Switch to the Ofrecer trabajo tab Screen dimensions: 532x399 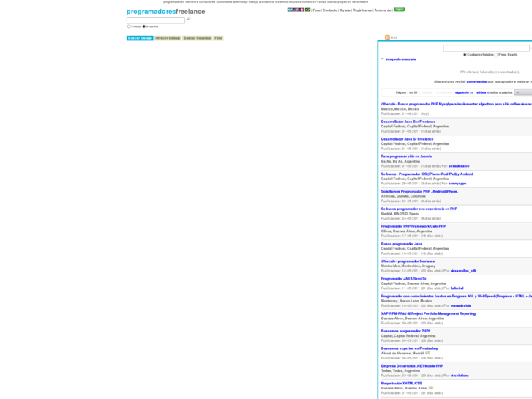[x=168, y=38]
